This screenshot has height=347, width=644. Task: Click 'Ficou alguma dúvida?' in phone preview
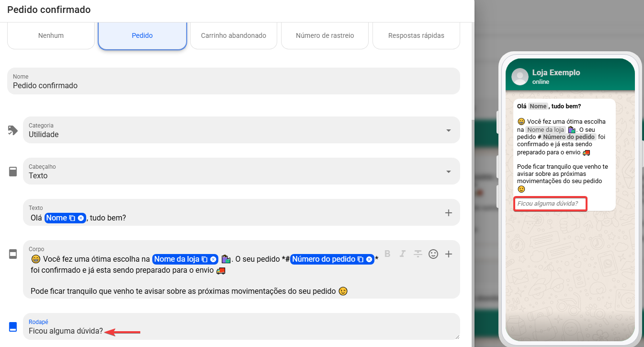click(x=548, y=204)
